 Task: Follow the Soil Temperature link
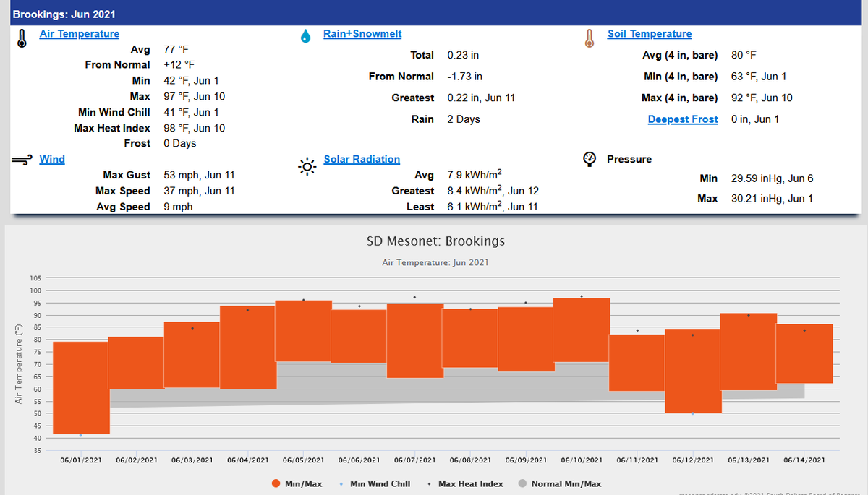(x=650, y=34)
